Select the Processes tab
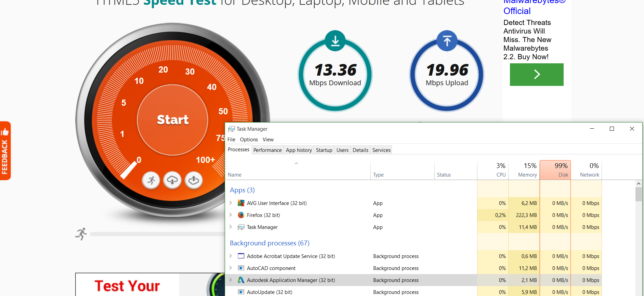The image size is (644, 296). point(238,150)
